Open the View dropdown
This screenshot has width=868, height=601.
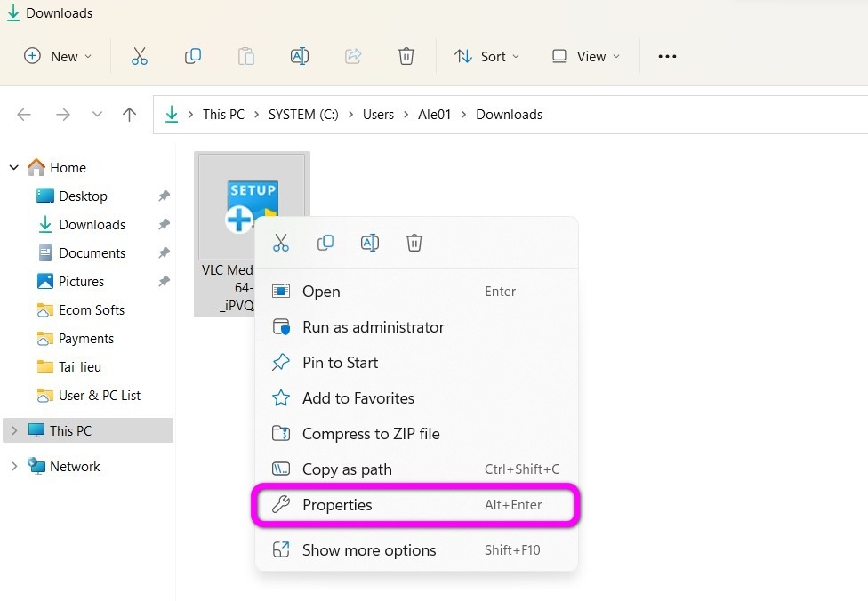click(585, 56)
